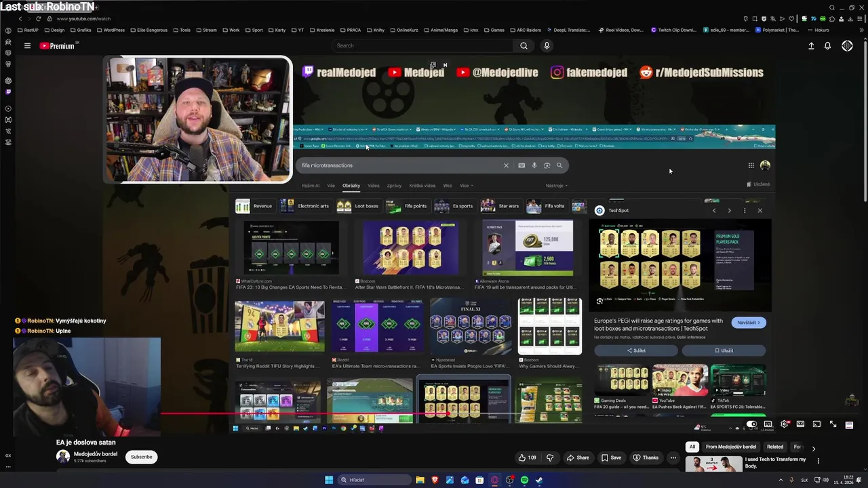Select the 'From Medojedův bordel' chip
868x488 pixels.
pyautogui.click(x=730, y=447)
